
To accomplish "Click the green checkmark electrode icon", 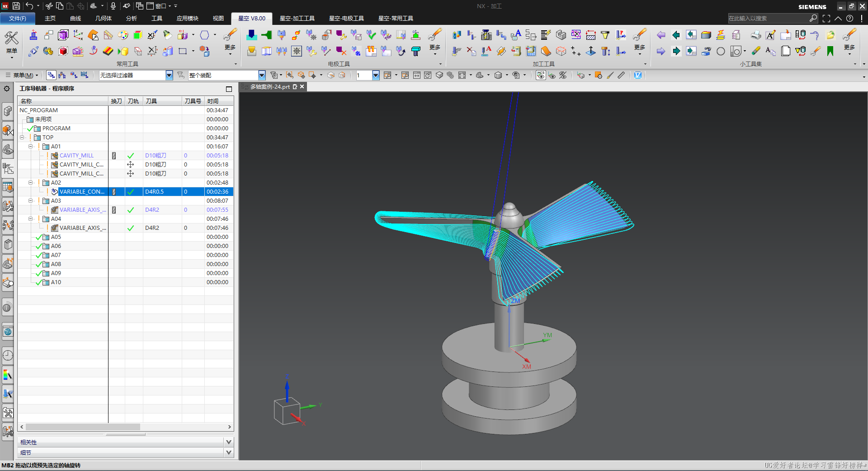I will coord(371,35).
